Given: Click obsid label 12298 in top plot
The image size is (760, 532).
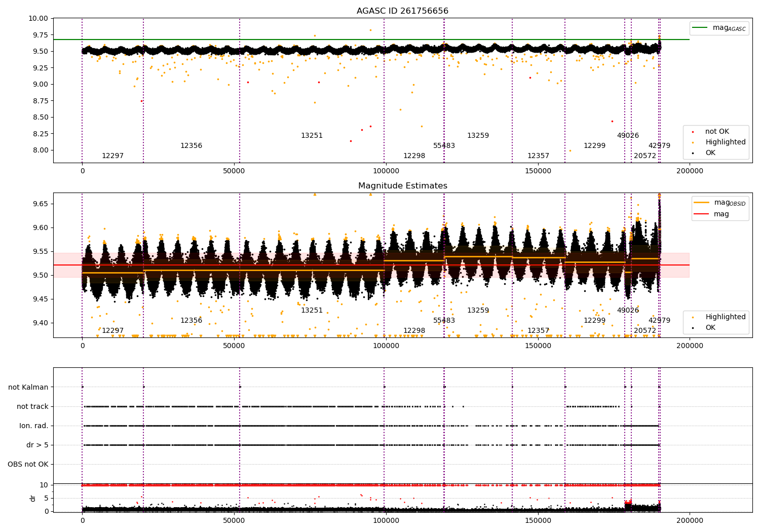Looking at the screenshot, I should pyautogui.click(x=414, y=156).
